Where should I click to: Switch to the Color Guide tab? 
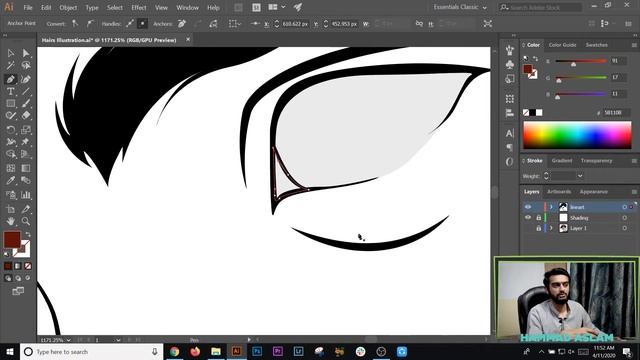(x=562, y=45)
